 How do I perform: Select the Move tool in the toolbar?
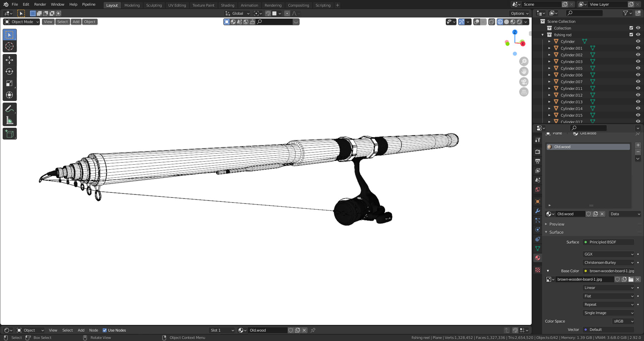[10, 60]
